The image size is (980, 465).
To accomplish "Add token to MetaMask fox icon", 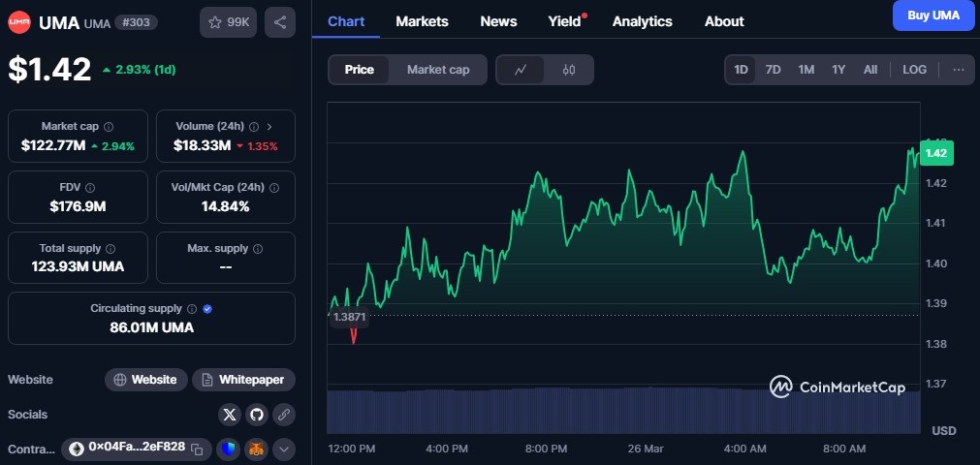I will tap(256, 449).
